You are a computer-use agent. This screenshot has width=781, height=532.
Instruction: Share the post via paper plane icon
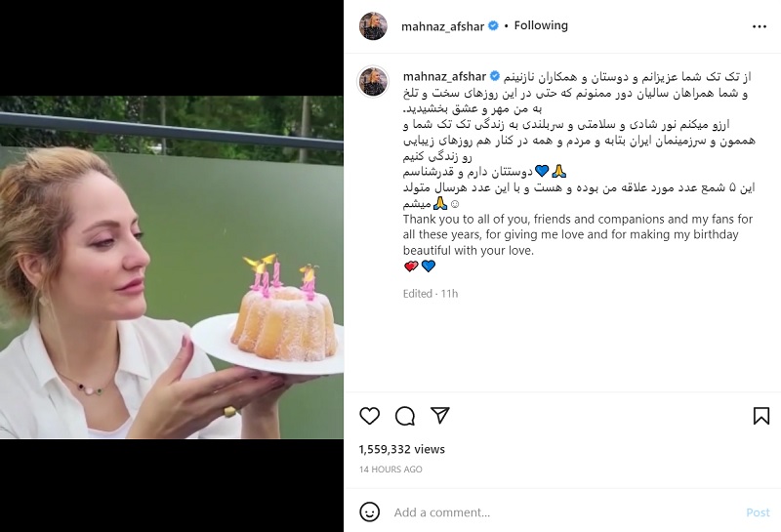point(440,415)
